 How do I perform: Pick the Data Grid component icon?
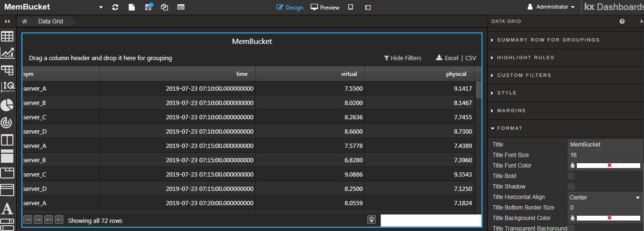pyautogui.click(x=7, y=36)
